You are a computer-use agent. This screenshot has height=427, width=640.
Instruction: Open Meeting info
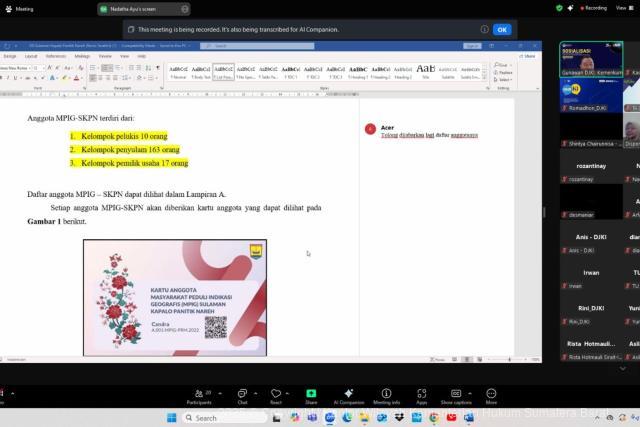(386, 394)
